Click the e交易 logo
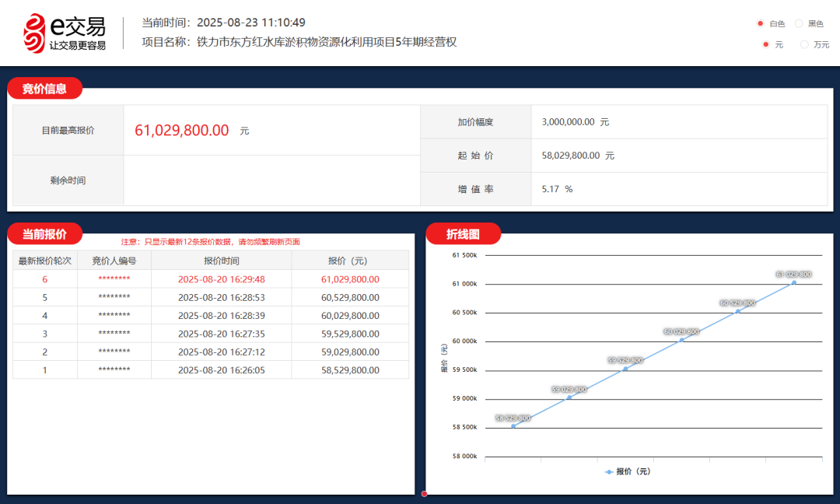This screenshot has width=840, height=504. (65, 33)
